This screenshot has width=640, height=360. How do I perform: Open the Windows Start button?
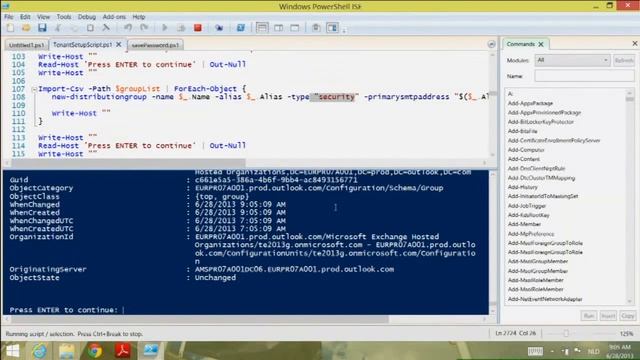click(13, 351)
